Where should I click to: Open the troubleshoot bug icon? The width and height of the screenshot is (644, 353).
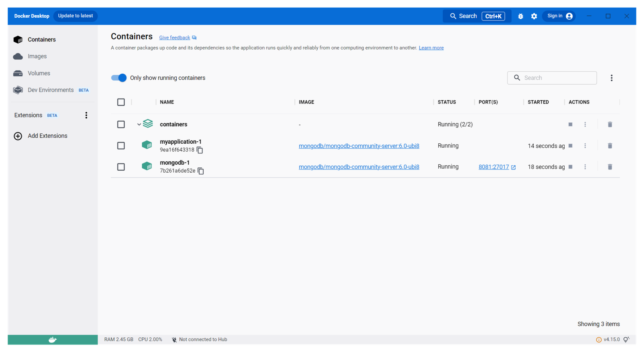(520, 17)
